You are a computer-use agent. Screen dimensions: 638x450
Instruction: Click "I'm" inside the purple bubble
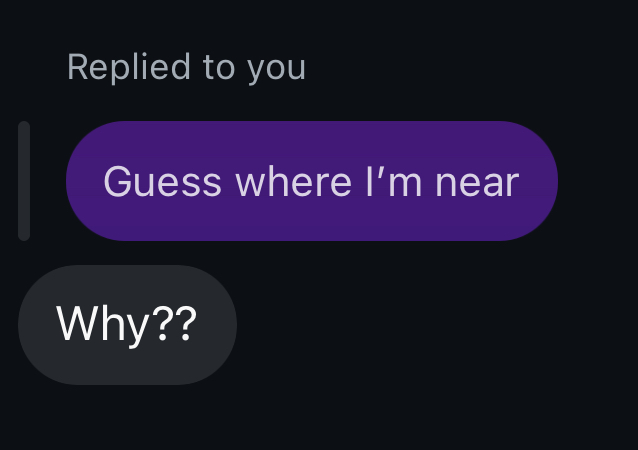pos(393,181)
